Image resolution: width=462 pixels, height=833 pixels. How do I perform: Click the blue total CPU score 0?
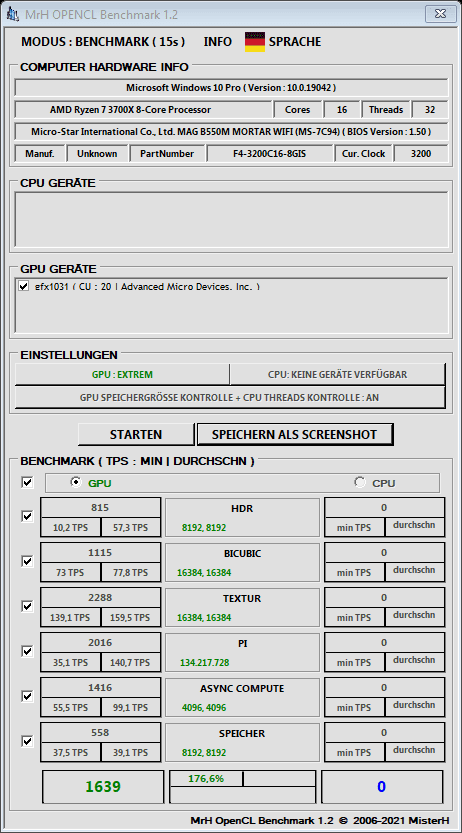[382, 787]
